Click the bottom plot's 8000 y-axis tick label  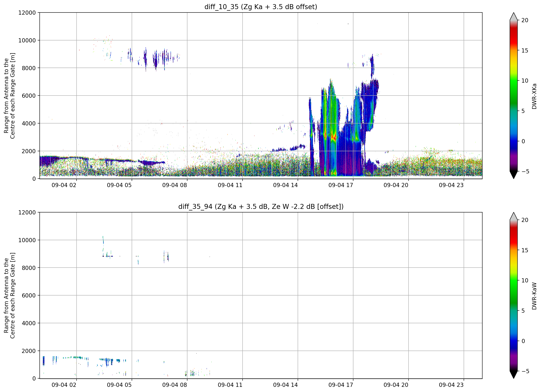pos(29,268)
